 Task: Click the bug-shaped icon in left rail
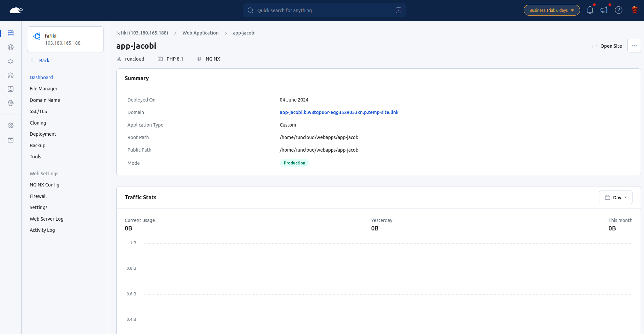(11, 61)
